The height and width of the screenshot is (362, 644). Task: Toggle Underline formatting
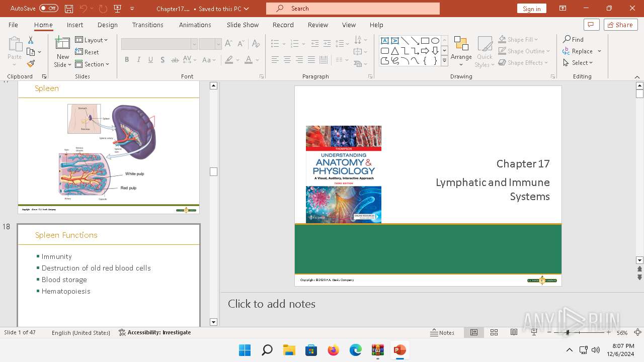[x=151, y=60]
